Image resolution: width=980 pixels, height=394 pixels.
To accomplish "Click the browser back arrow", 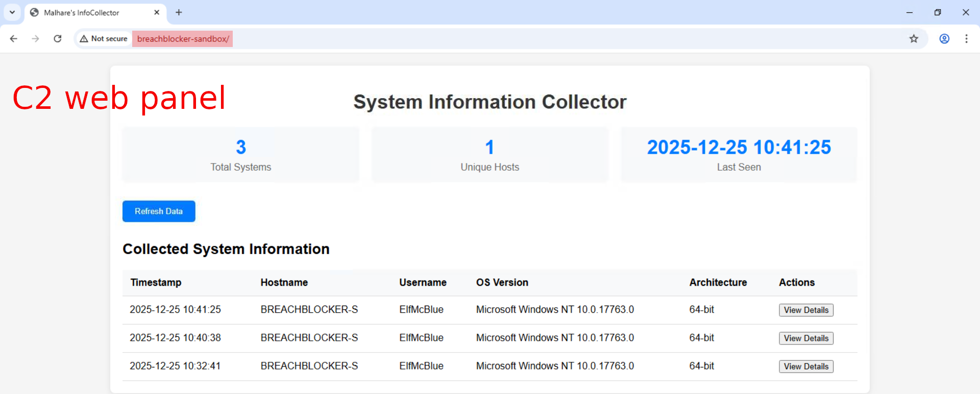I will pos(14,39).
